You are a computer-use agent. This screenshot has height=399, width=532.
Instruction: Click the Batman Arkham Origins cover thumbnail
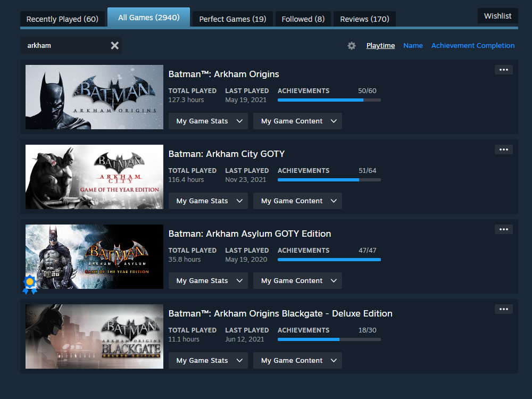94,97
